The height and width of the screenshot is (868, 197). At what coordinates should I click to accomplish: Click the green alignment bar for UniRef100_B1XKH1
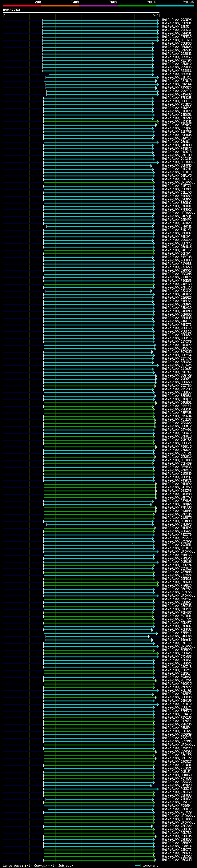pyautogui.click(x=101, y=122)
